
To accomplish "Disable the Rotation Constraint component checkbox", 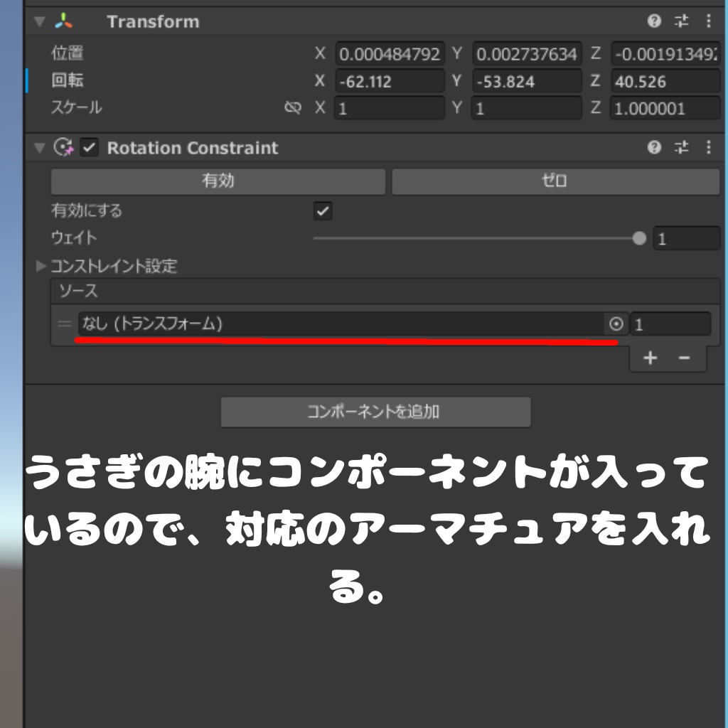I will [89, 148].
